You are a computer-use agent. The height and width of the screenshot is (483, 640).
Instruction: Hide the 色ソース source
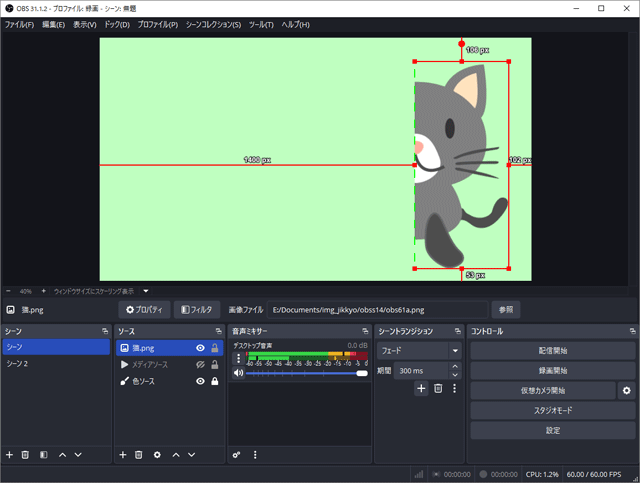[200, 381]
